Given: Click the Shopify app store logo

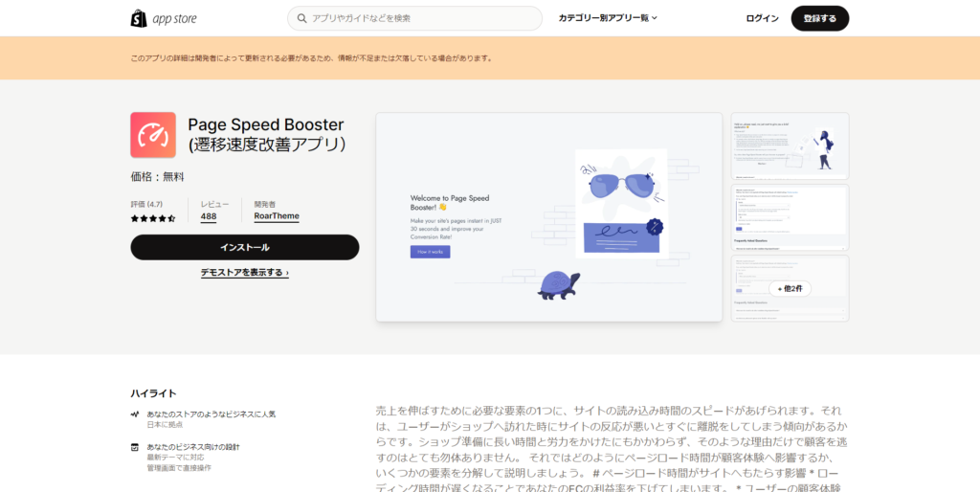Looking at the screenshot, I should point(164,19).
